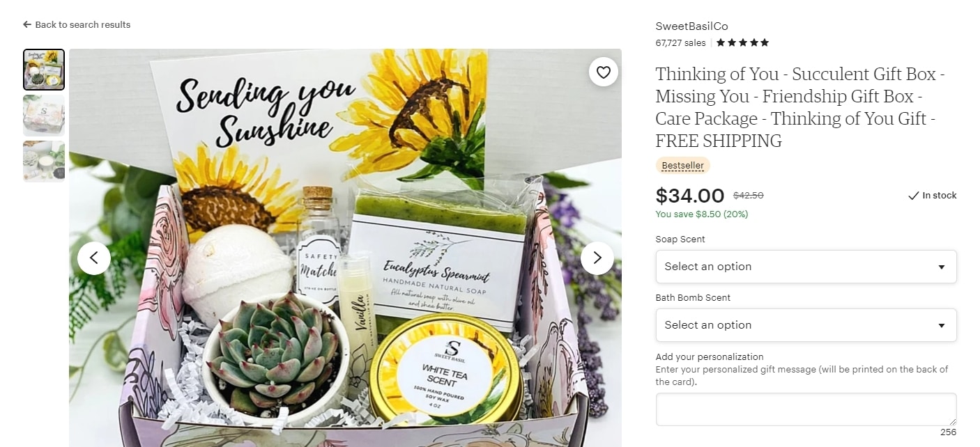Show next product image with right arrow

pyautogui.click(x=597, y=258)
